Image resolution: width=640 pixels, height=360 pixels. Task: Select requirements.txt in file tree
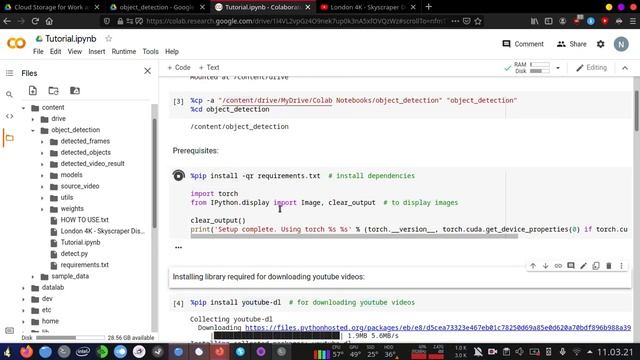[x=84, y=265]
